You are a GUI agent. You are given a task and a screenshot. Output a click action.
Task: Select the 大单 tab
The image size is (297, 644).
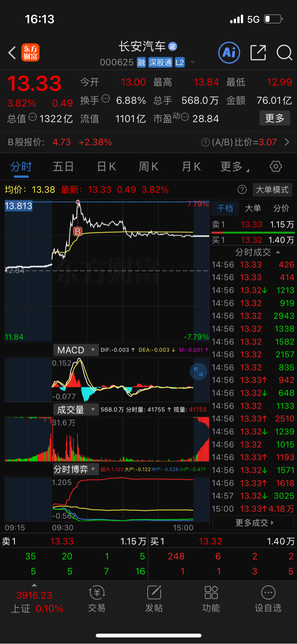point(253,208)
